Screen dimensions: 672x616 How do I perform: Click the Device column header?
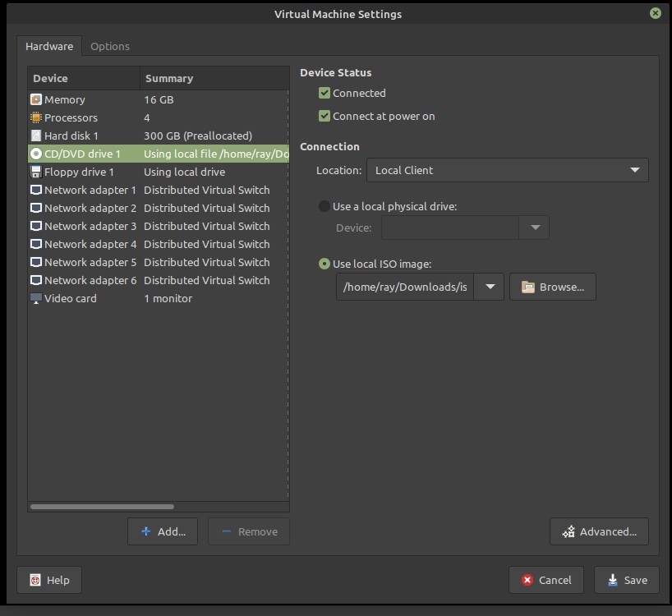[84, 78]
